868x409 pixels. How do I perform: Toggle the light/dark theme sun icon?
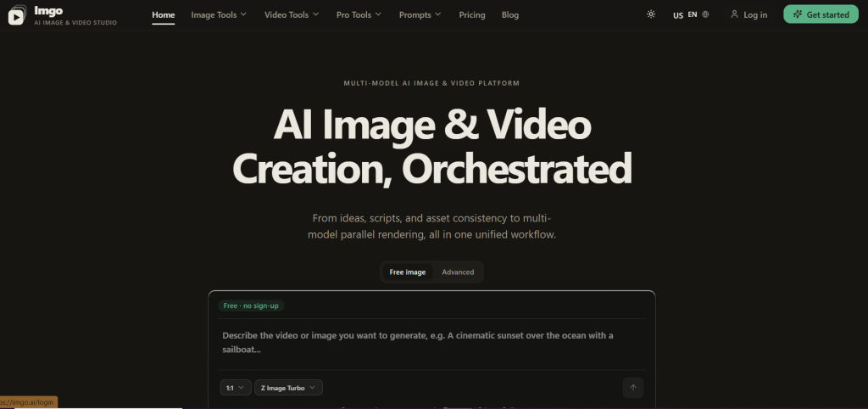coord(651,14)
